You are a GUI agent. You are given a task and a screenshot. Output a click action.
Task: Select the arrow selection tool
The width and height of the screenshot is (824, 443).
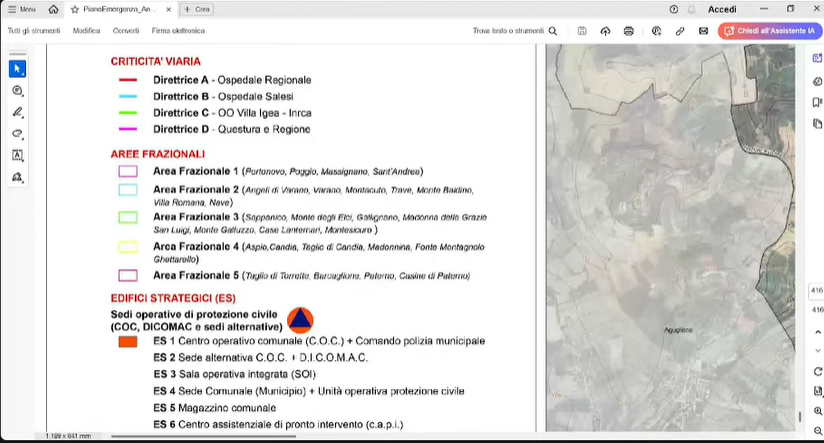[17, 69]
